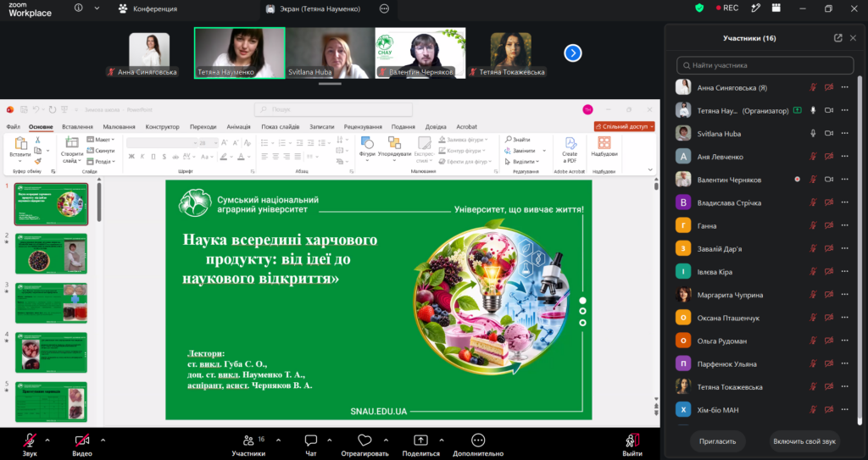Screen dimensions: 868x460
Task: Toggle microphone icon for Тетяна Науменко
Action: coord(813,110)
